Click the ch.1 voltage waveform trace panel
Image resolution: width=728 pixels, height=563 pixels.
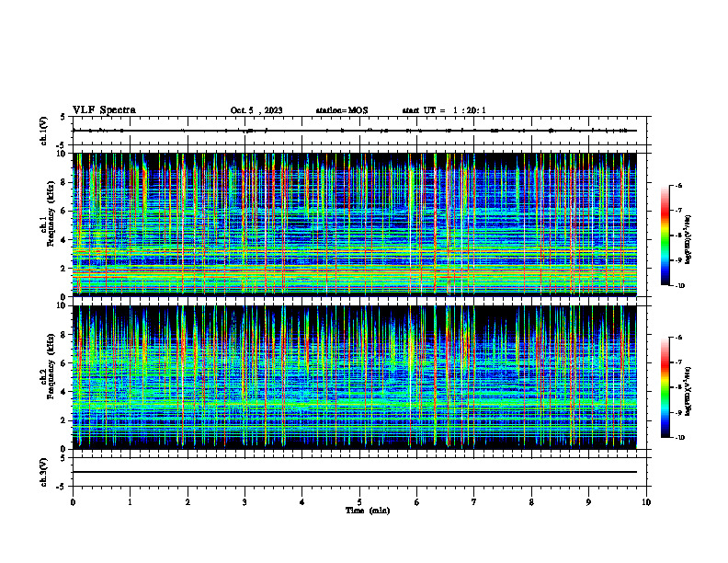click(x=359, y=131)
